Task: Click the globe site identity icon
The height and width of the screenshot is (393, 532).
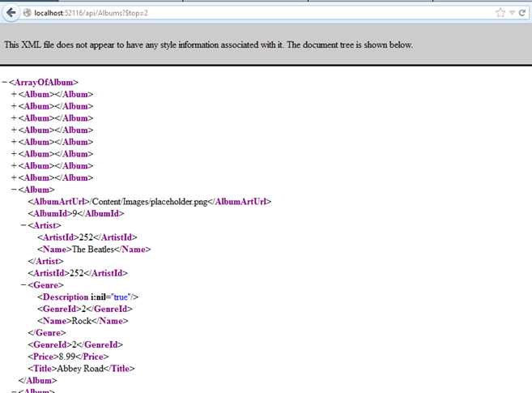Action: 28,13
